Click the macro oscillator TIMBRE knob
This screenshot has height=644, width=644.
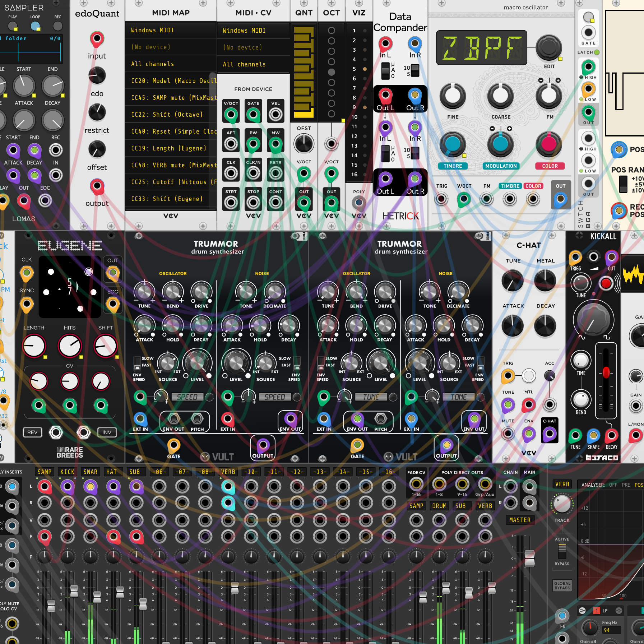pyautogui.click(x=453, y=144)
